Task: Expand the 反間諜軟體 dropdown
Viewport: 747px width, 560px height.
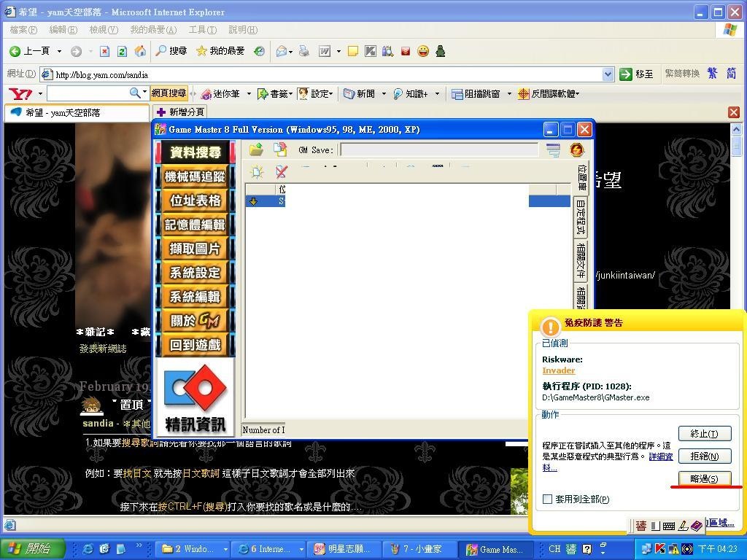Action: pyautogui.click(x=578, y=94)
